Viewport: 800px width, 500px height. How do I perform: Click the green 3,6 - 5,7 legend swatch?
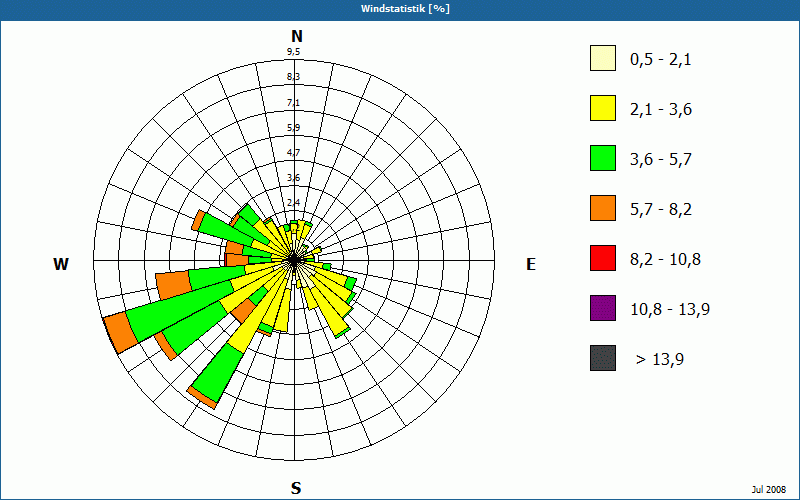[x=603, y=158]
